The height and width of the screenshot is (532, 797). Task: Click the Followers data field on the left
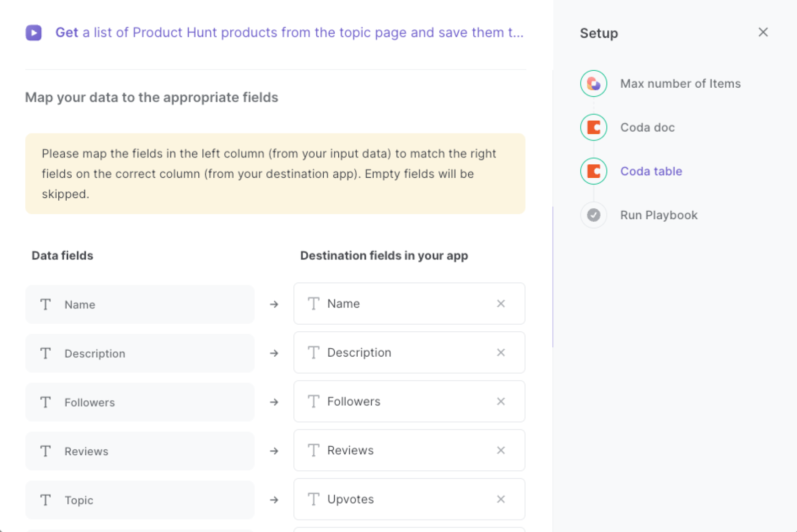point(140,402)
